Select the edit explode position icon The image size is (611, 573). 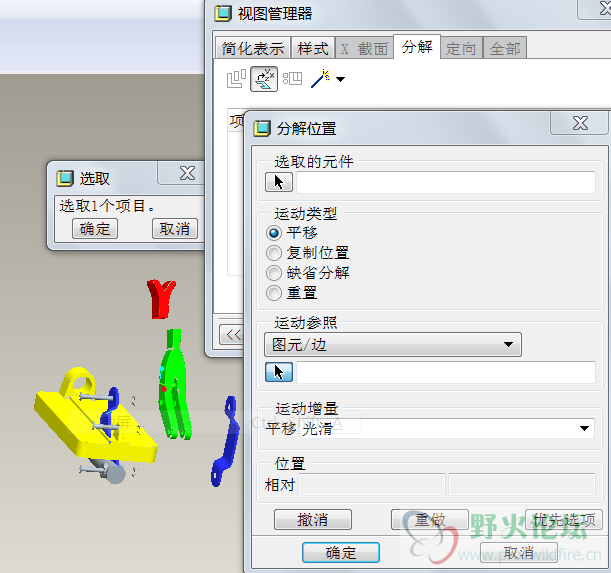[264, 79]
